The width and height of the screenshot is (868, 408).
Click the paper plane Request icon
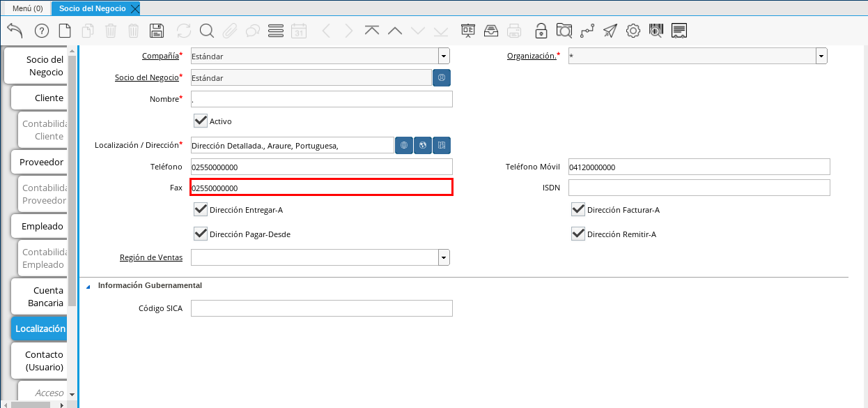pos(610,31)
